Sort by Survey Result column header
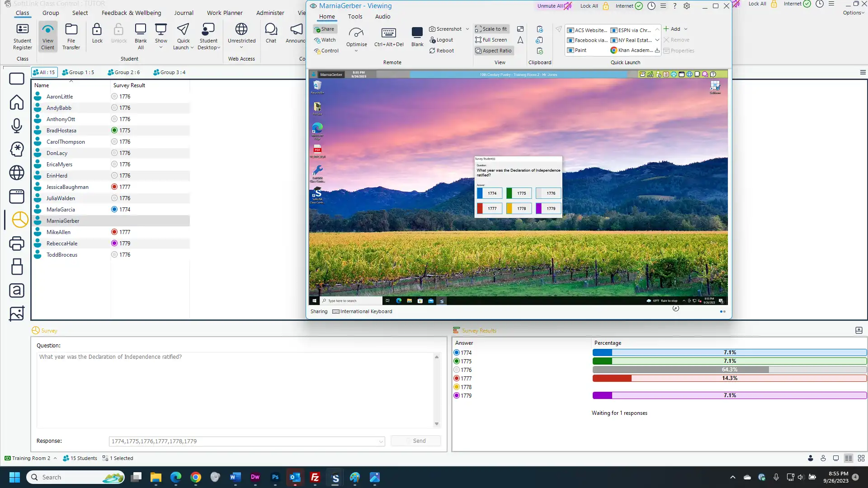Viewport: 868px width, 488px height. tap(129, 85)
